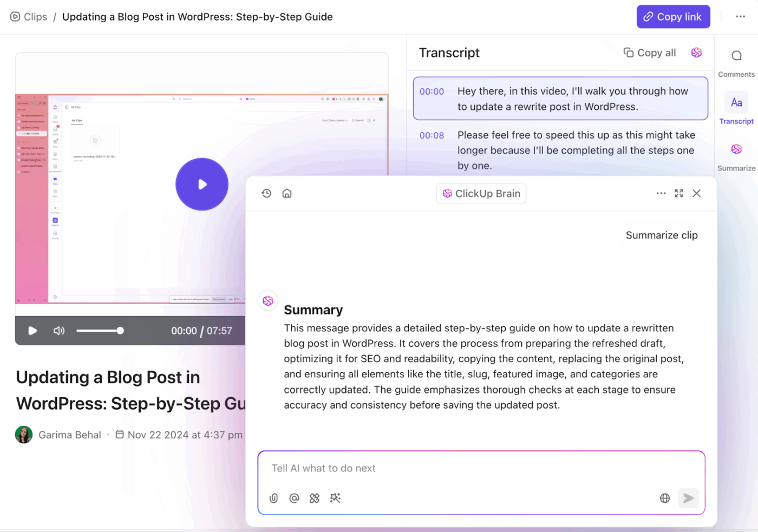Select the AI commands icon in the input bar
Screen dimensions: 758x532
pyautogui.click(x=315, y=498)
